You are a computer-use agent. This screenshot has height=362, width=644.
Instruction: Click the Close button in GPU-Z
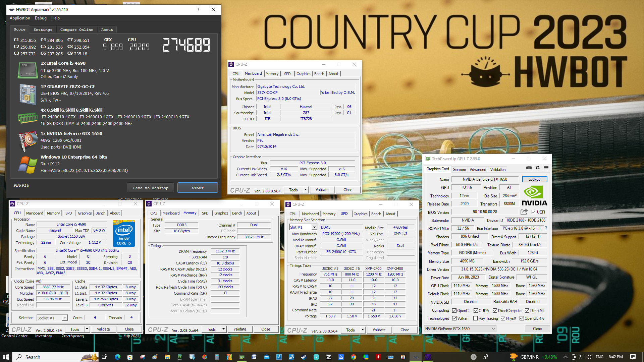[537, 329]
